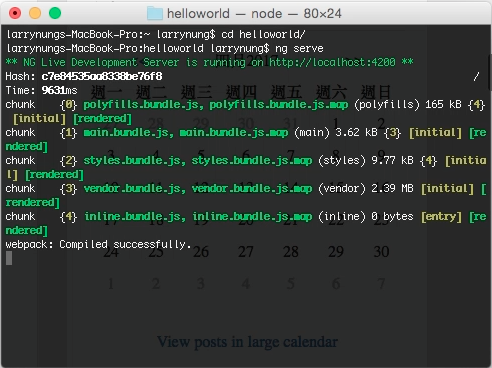
Task: Click the terminal scrollbar on the right edge
Action: [489, 72]
